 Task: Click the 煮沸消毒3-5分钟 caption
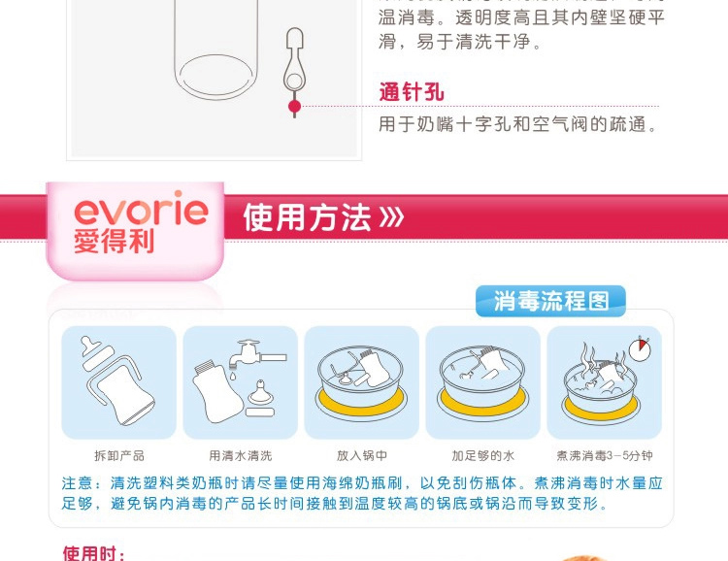pyautogui.click(x=605, y=455)
